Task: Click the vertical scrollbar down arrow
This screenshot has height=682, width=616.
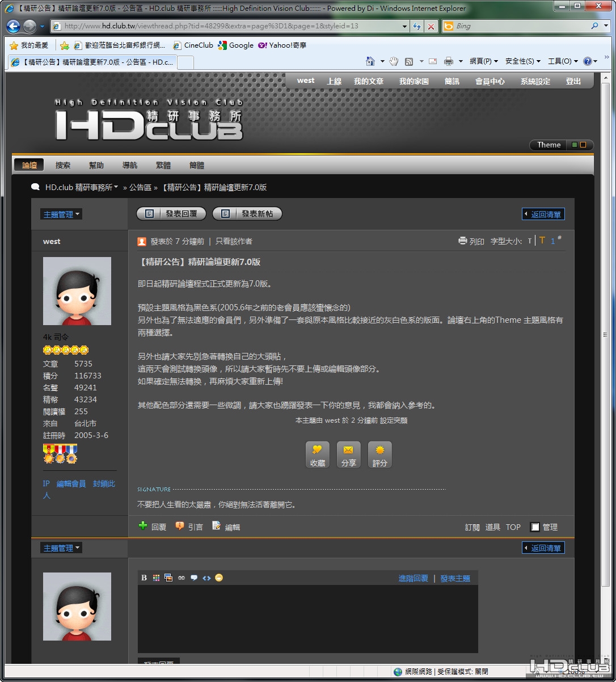Action: [605, 658]
